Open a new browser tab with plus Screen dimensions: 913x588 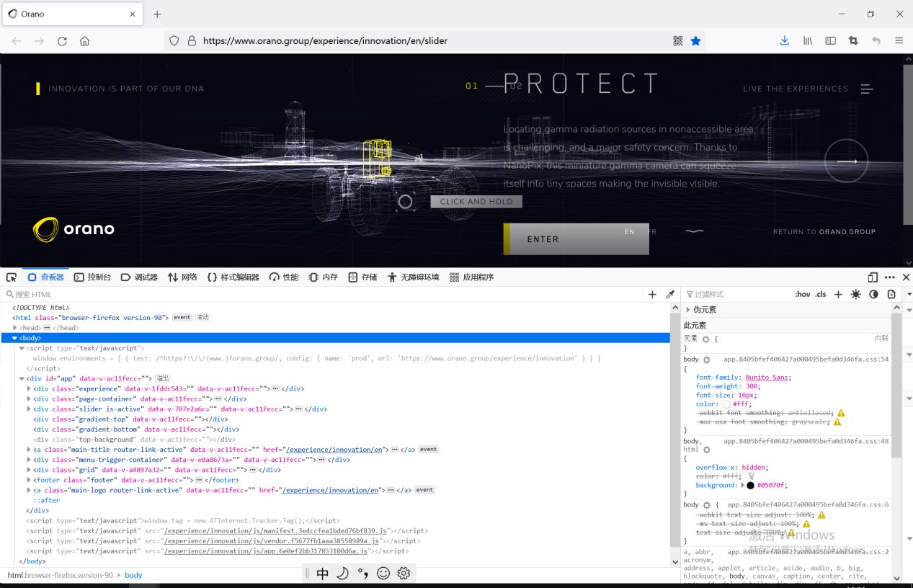[x=157, y=14]
